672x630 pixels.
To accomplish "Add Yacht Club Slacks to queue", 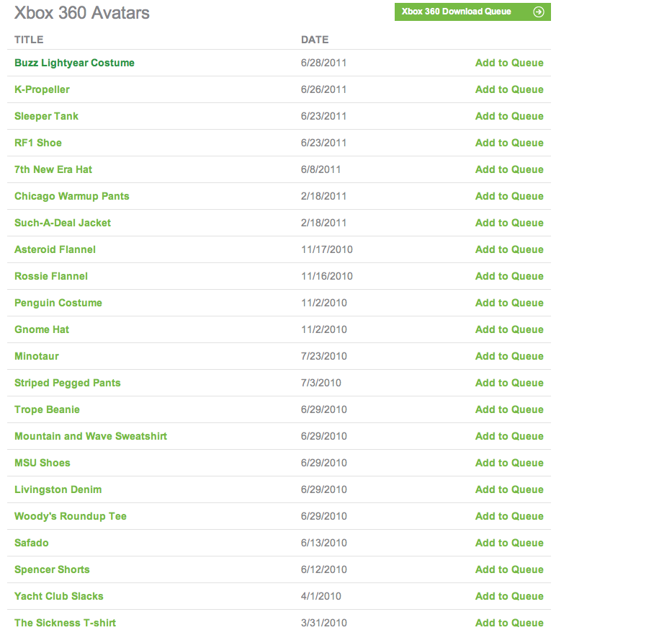I will (x=509, y=596).
